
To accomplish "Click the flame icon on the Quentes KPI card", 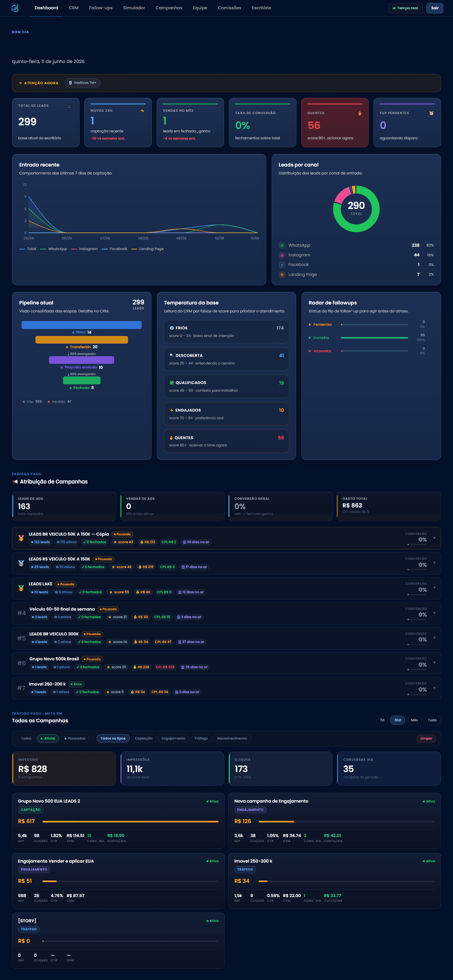I will (x=360, y=113).
